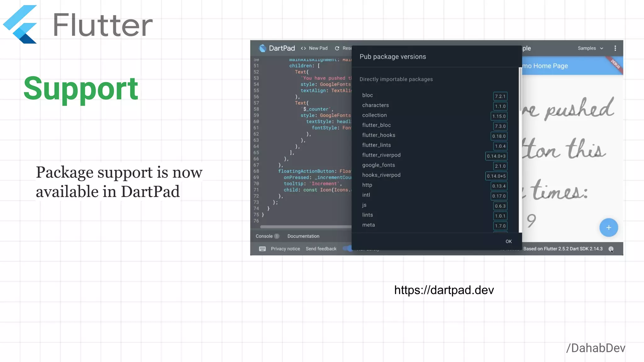Click the keyboard shortcuts icon
This screenshot has height=362, width=644.
(262, 249)
